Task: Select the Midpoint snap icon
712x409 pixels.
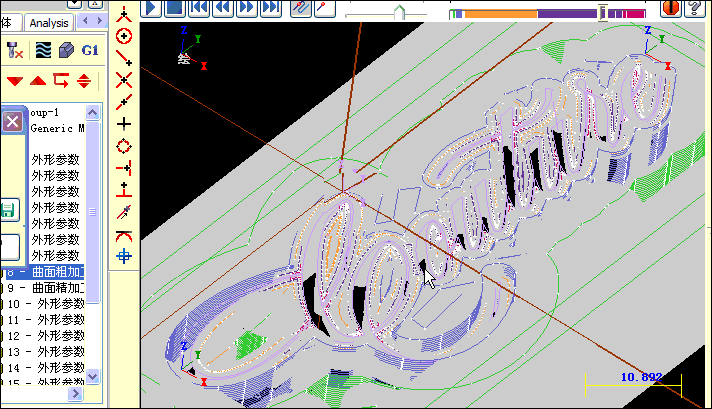Action: coord(124,102)
